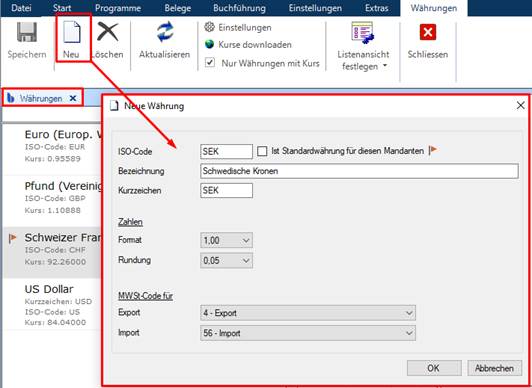
Task: Close the Neue Währung dialog
Action: tap(520, 105)
